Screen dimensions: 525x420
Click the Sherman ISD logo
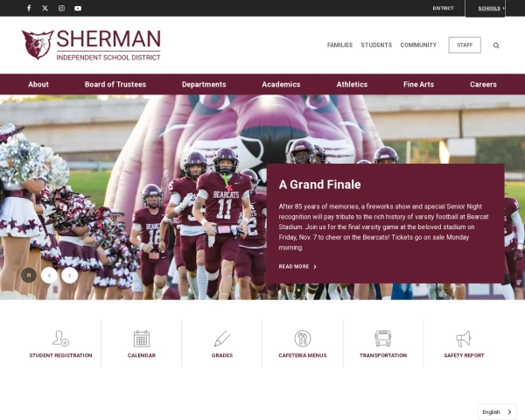[x=91, y=45]
